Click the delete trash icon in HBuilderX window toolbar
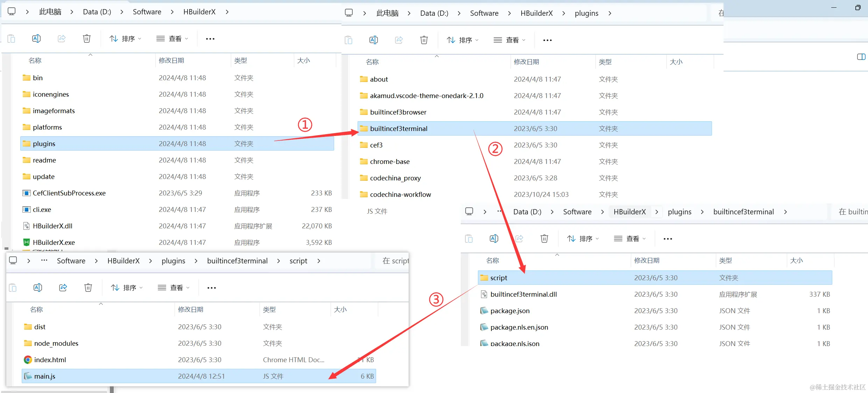868x393 pixels. coord(87,39)
